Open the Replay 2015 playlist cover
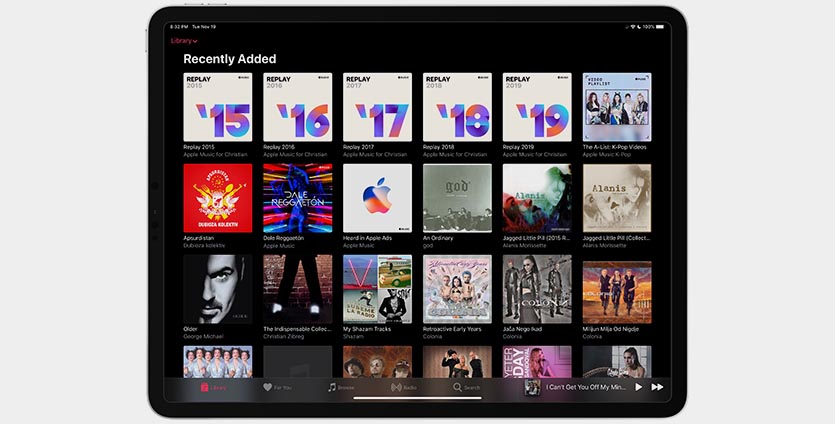835x424 pixels. [217, 107]
